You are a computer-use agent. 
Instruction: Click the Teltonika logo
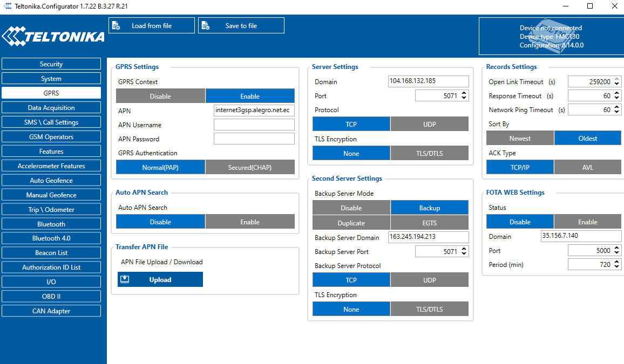(53, 36)
